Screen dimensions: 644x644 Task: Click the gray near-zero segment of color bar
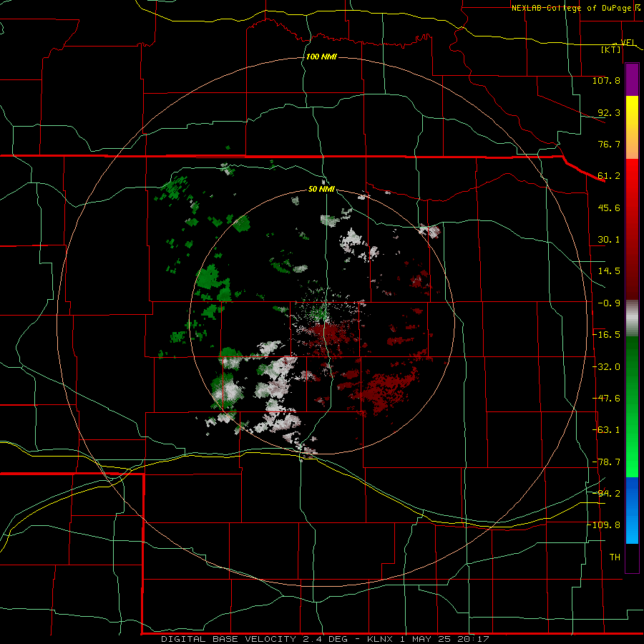coord(632,318)
